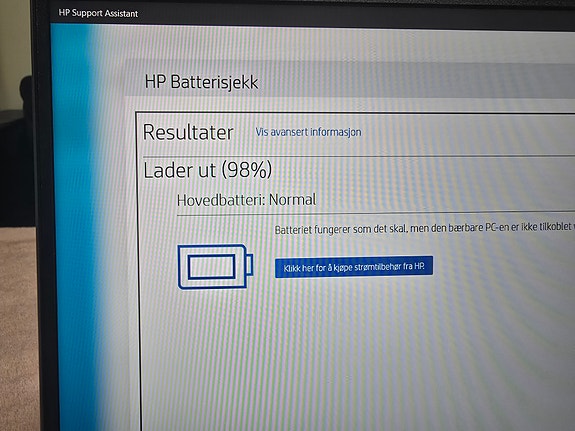
Task: Click the dark title bar right of HP Support Assistant
Action: pos(356,15)
